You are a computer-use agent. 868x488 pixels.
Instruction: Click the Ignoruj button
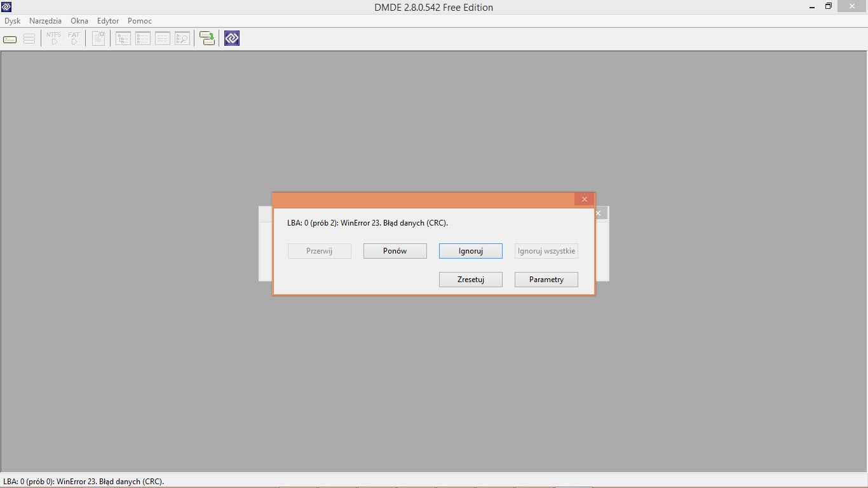(471, 251)
